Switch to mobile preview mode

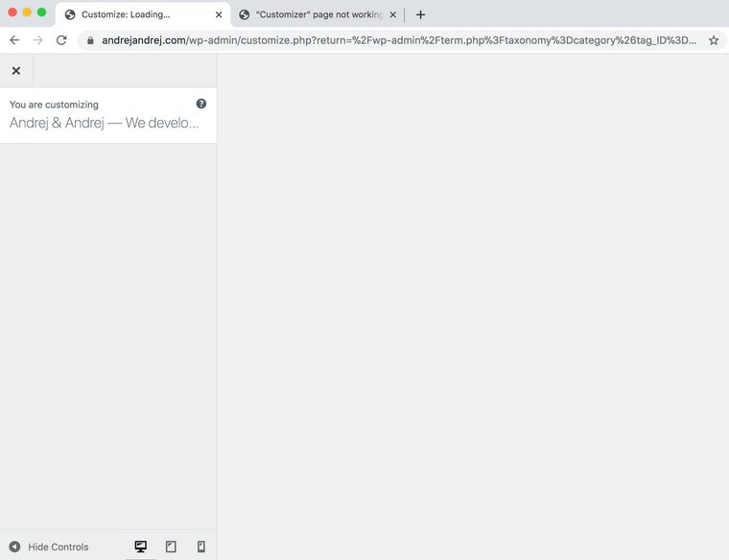[x=201, y=547]
